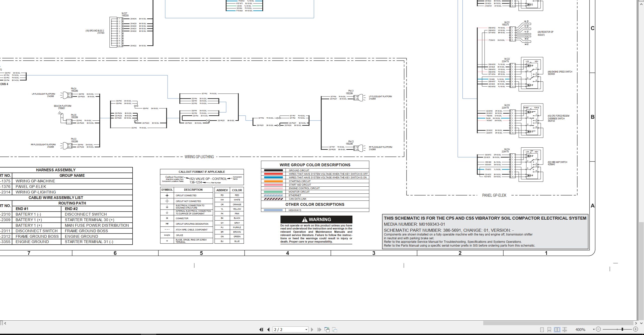Click '(52) VIBE AMP SWITCH' label

557,162
